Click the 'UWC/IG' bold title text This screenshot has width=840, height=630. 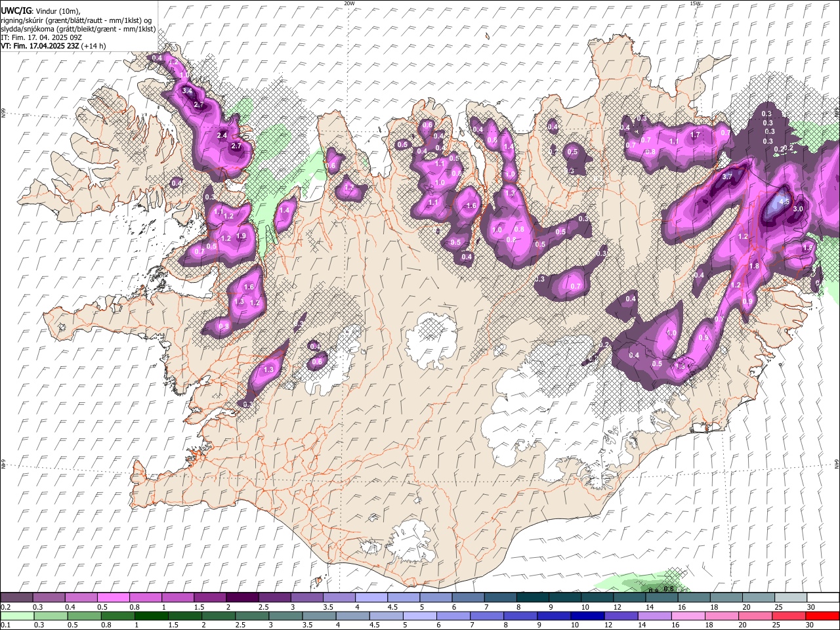point(15,11)
